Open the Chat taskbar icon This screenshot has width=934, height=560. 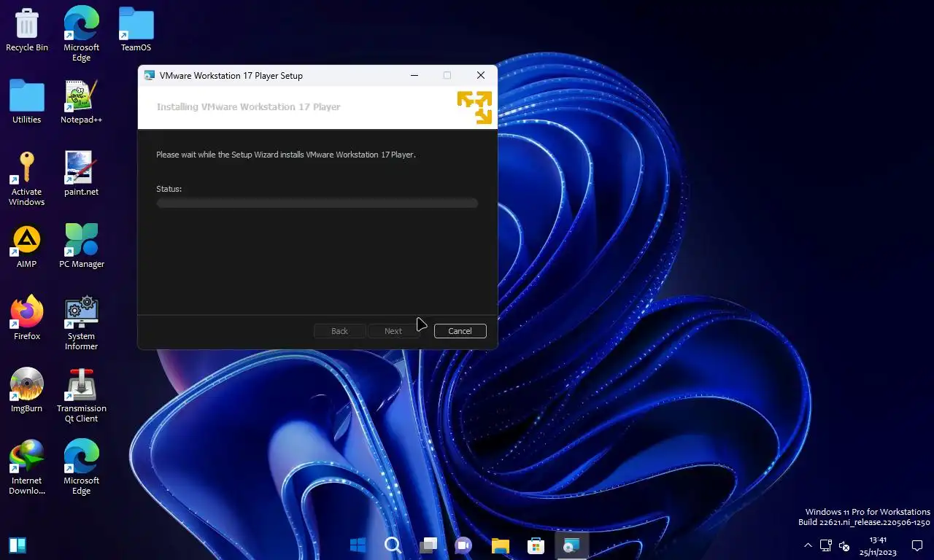coord(463,545)
